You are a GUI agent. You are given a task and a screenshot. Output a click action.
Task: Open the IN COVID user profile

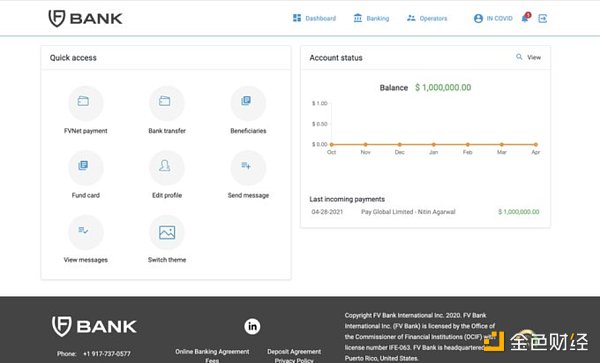pos(493,18)
